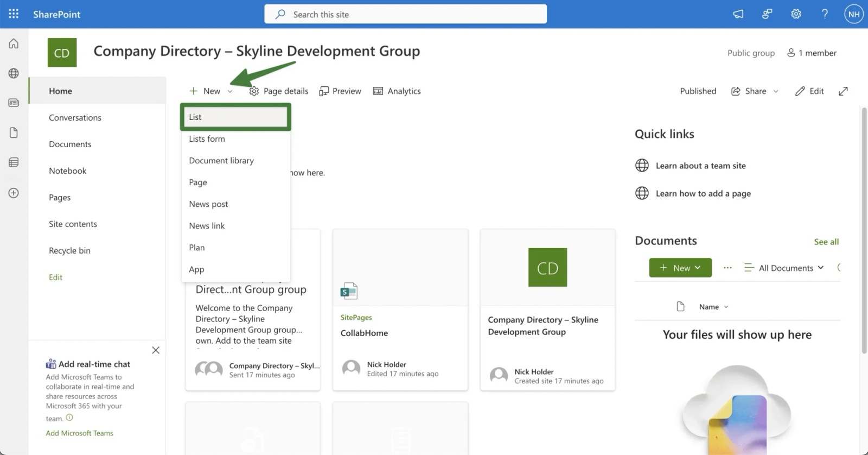
Task: Choose App in the New menu
Action: coord(235,269)
